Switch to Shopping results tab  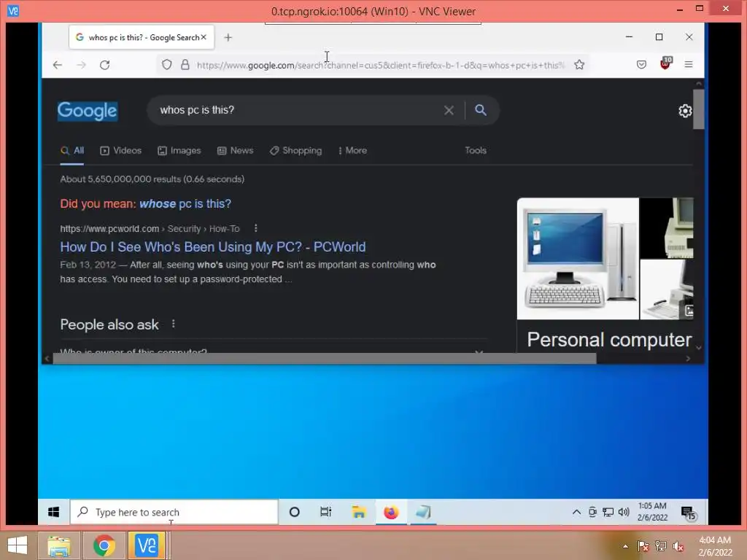[x=296, y=150]
